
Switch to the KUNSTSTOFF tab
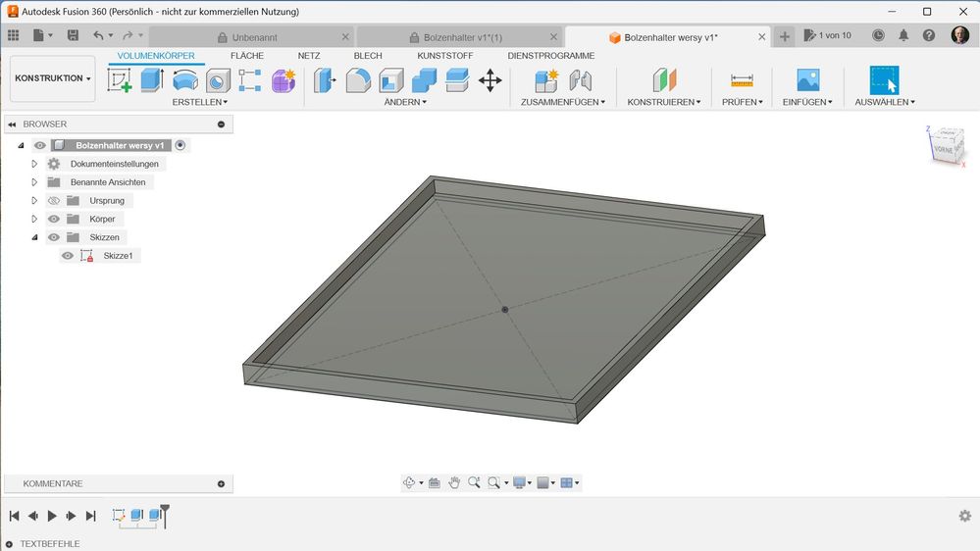pos(445,56)
